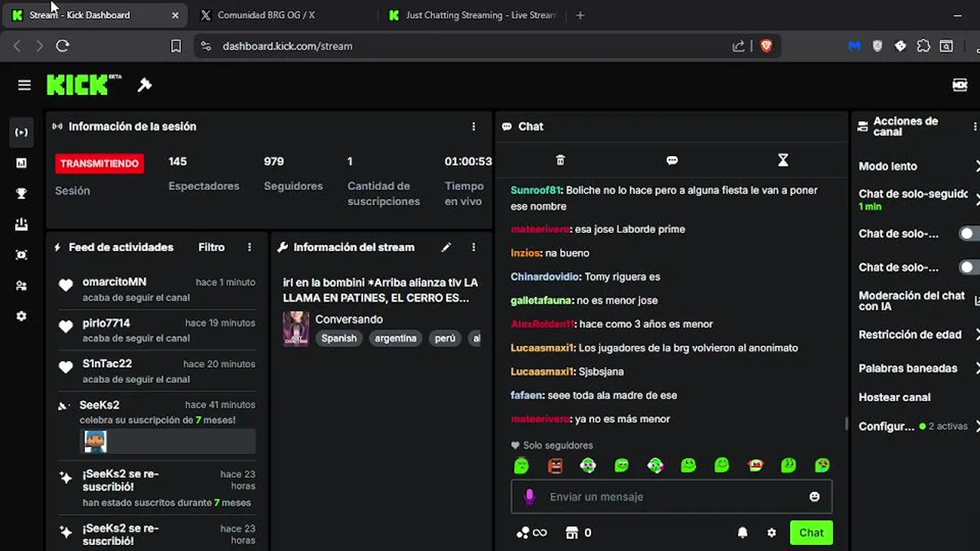Click the perú tag
This screenshot has width=980, height=551.
click(x=445, y=338)
